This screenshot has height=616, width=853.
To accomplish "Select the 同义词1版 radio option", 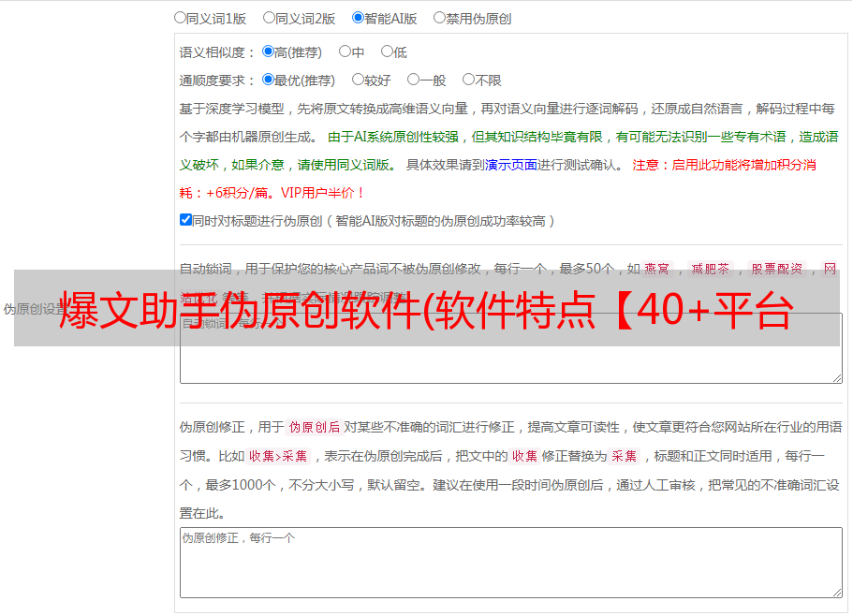I will 180,18.
